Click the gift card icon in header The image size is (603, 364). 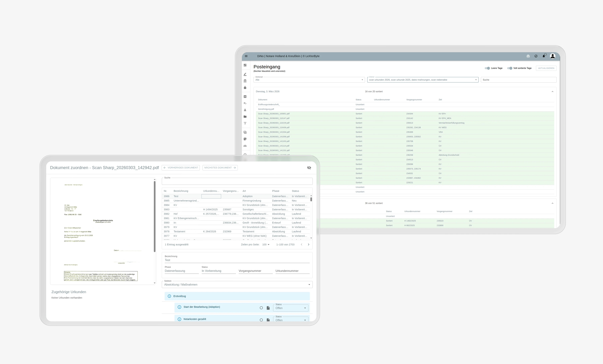tap(528, 56)
